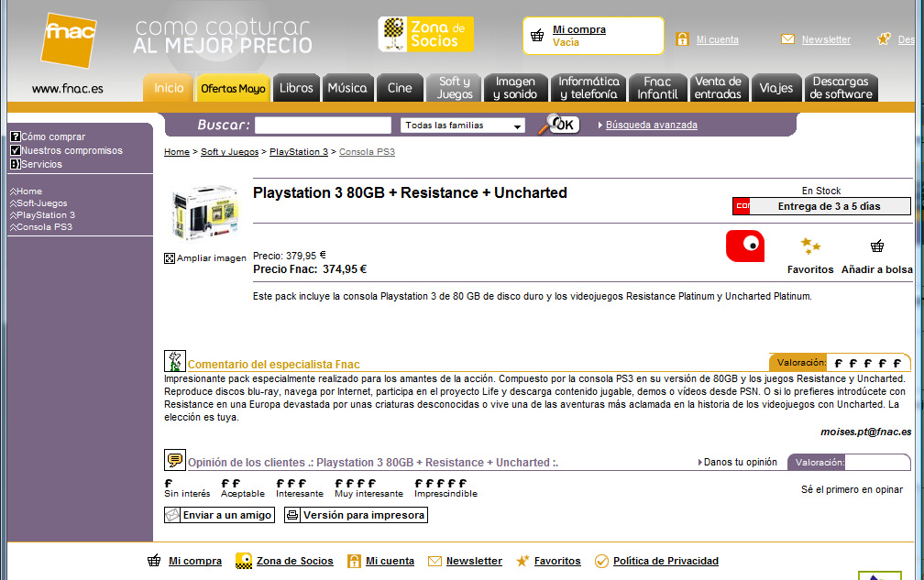Click the Añadir a bolsa basket icon
This screenshot has width=924, height=580.
877,246
